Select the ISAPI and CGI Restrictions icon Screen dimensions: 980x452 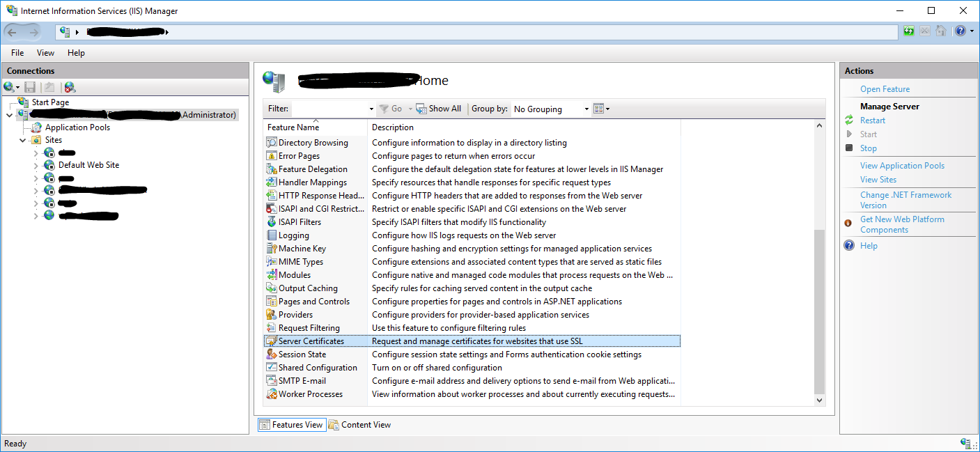tap(272, 209)
